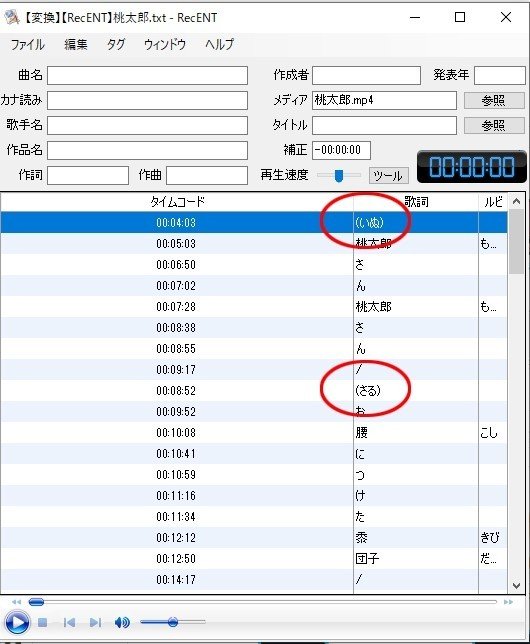Click the scrollbar up arrow
The height and width of the screenshot is (644, 530).
(516, 201)
